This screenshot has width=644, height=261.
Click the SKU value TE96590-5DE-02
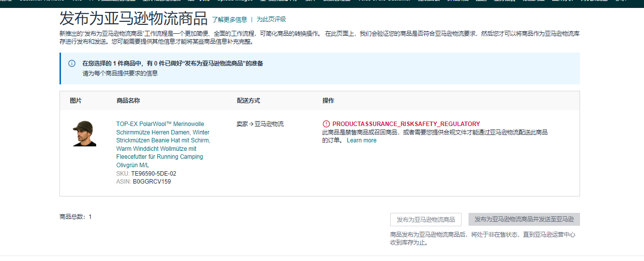(x=154, y=174)
